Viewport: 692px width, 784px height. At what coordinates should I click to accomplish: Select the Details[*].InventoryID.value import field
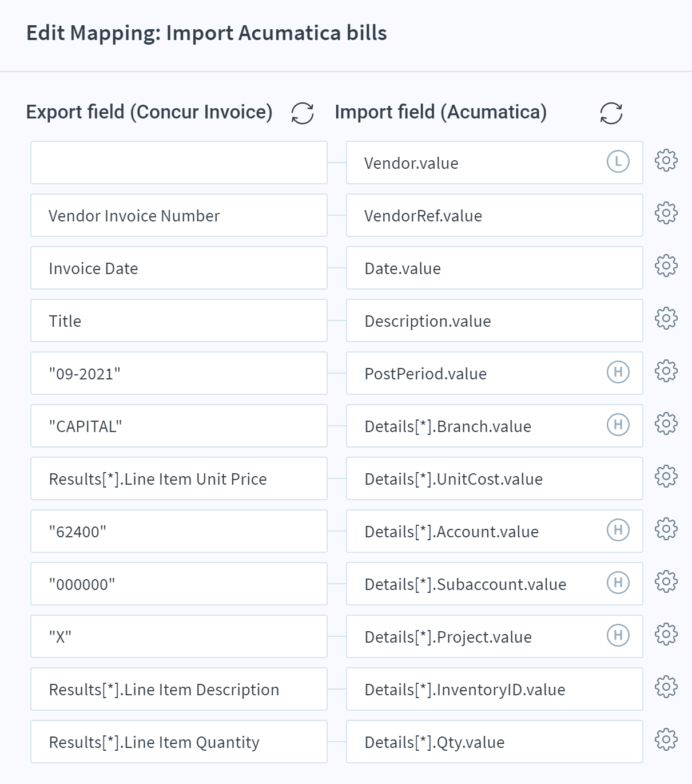click(x=495, y=689)
